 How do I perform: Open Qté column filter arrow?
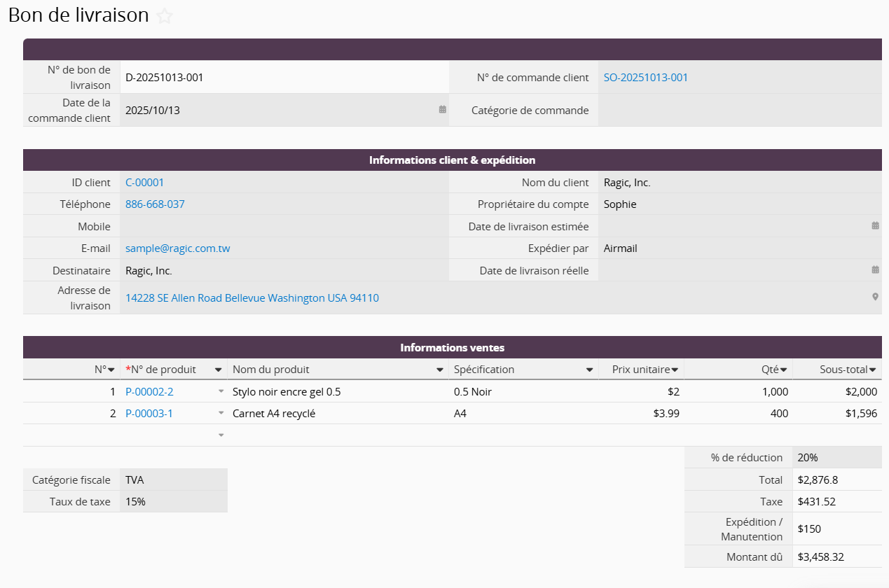coord(783,370)
